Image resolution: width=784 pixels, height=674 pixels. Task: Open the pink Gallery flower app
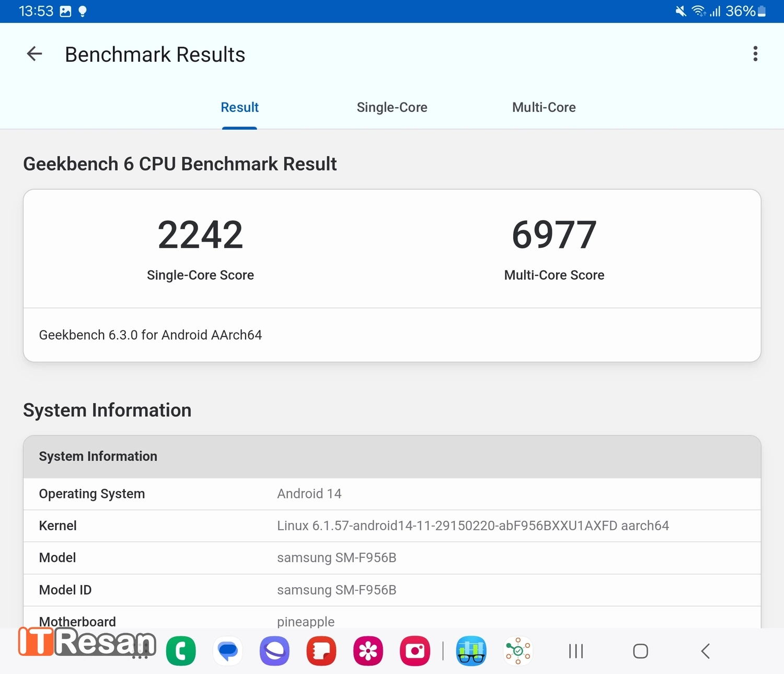368,651
